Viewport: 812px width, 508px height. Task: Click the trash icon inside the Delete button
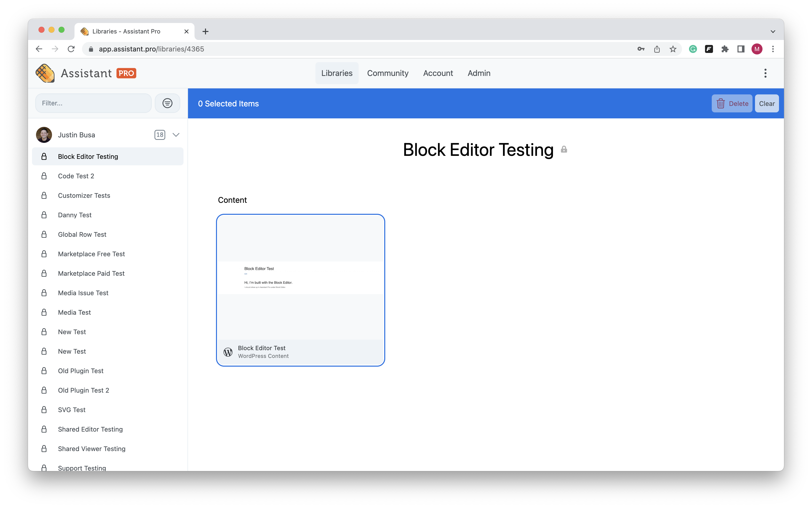pos(721,103)
